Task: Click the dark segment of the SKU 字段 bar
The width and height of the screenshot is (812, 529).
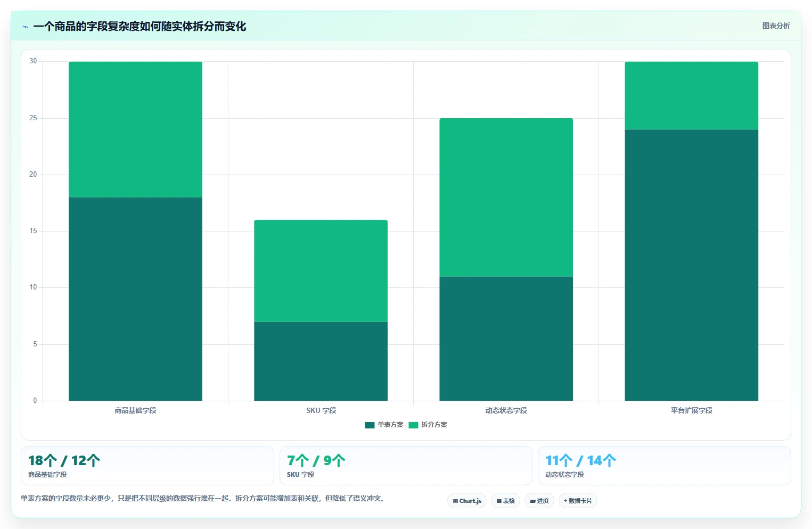Action: [x=321, y=361]
